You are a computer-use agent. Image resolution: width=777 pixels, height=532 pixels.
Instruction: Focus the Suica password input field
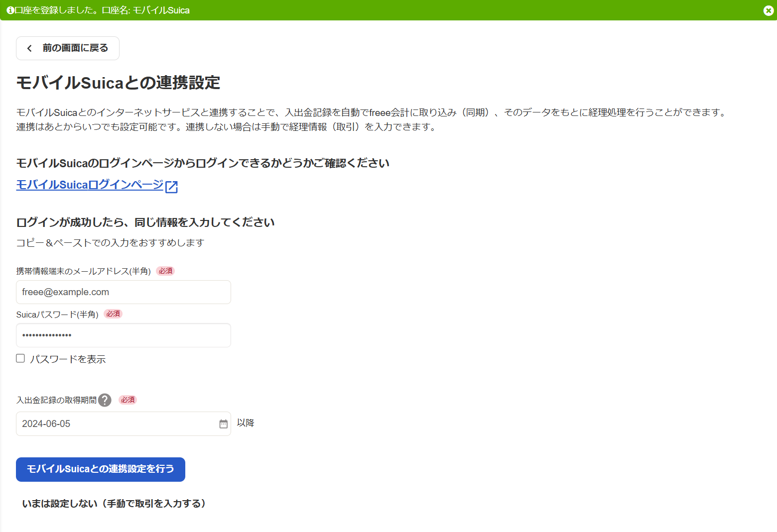coord(124,335)
